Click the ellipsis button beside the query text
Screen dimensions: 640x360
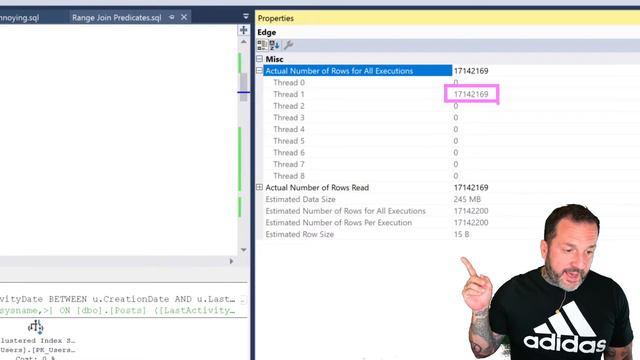[243, 300]
